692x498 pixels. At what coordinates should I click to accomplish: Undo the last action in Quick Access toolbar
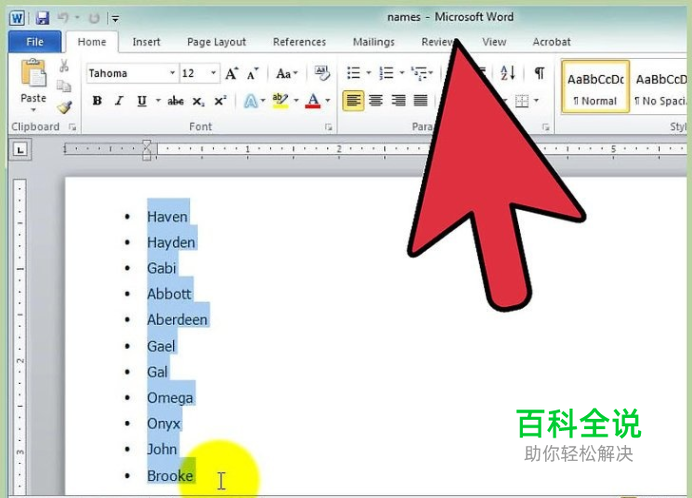(63, 18)
